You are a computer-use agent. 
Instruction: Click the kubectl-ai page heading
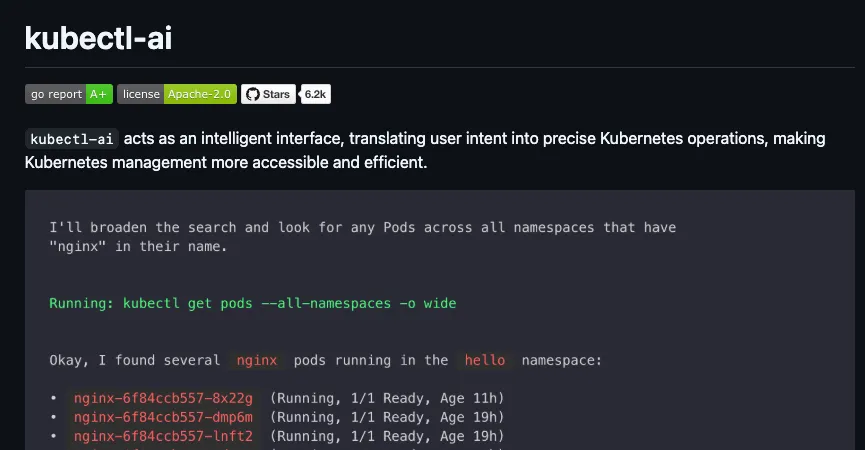tap(98, 38)
